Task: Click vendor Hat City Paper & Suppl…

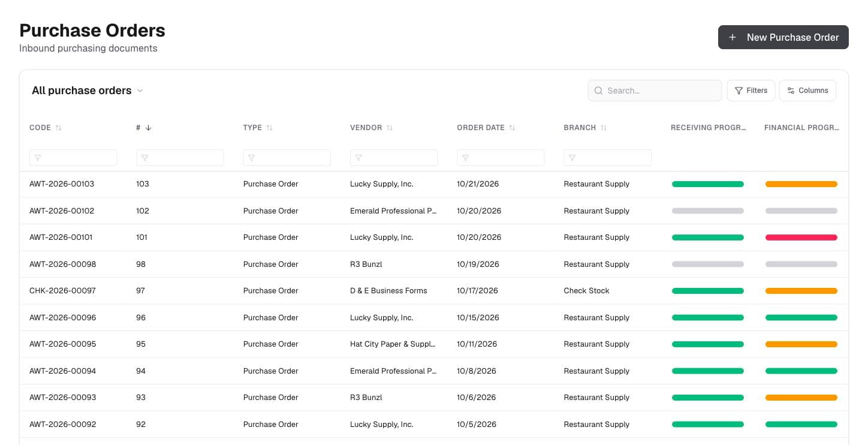Action: point(393,344)
